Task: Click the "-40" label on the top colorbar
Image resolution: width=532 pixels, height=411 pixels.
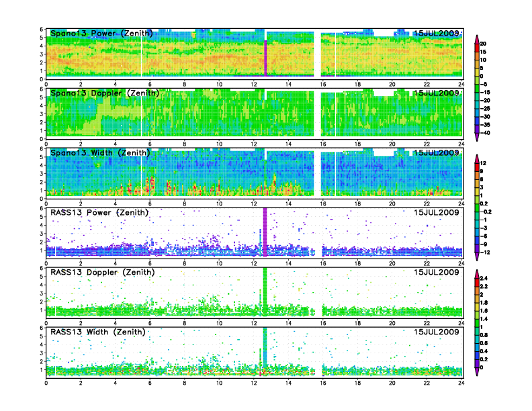Action: point(485,133)
